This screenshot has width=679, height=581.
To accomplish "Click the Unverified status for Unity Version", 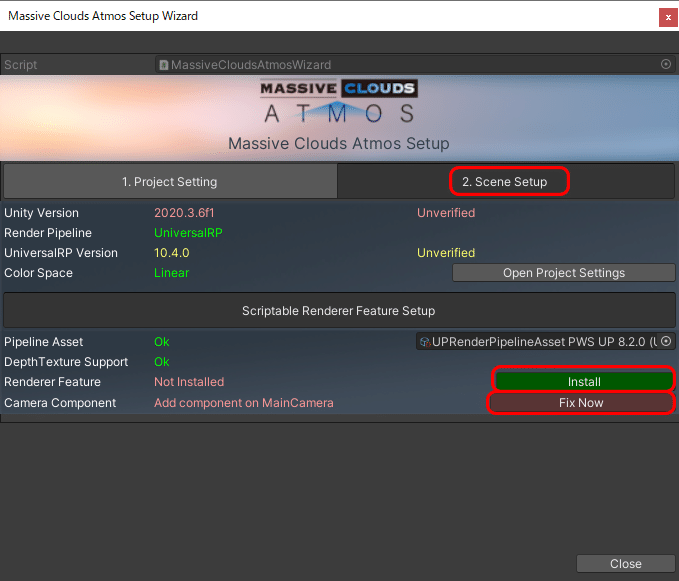I will [x=446, y=213].
